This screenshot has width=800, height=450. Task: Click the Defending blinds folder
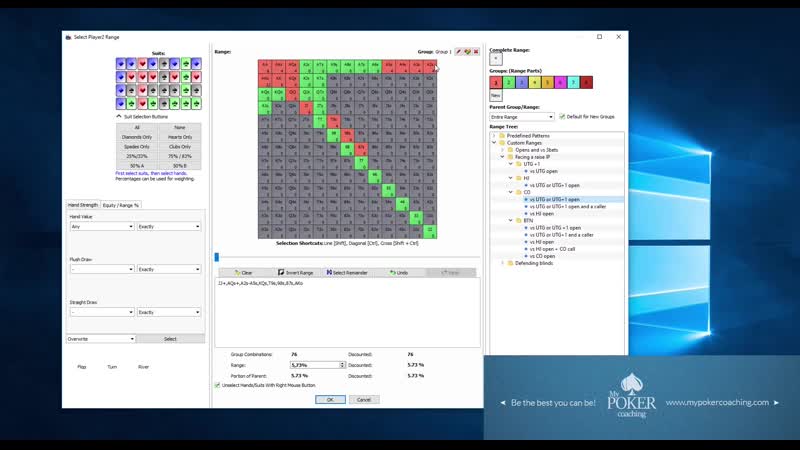(x=534, y=263)
